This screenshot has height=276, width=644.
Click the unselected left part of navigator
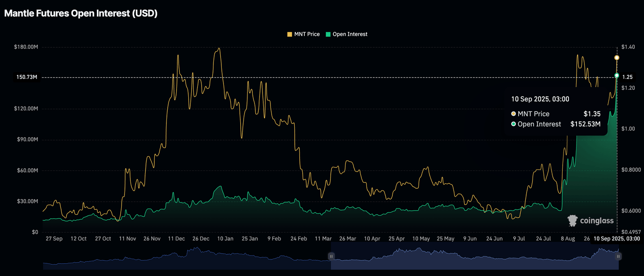coord(187,257)
